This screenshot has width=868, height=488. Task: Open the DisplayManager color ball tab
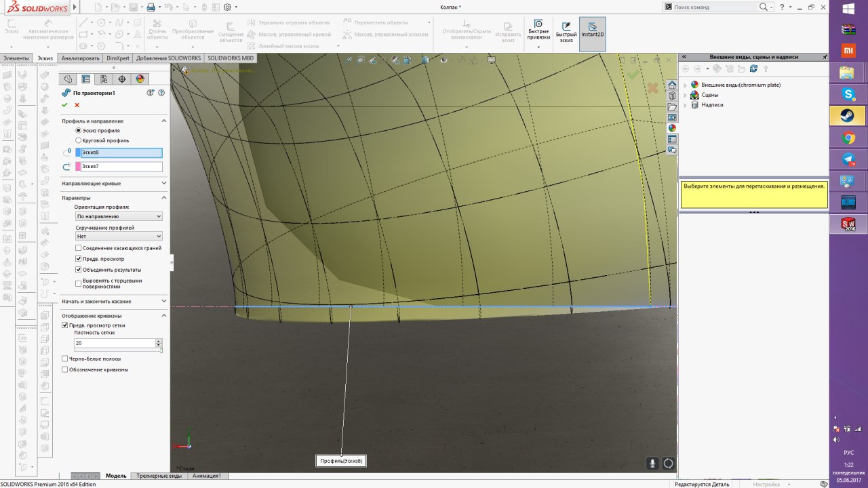coord(140,79)
